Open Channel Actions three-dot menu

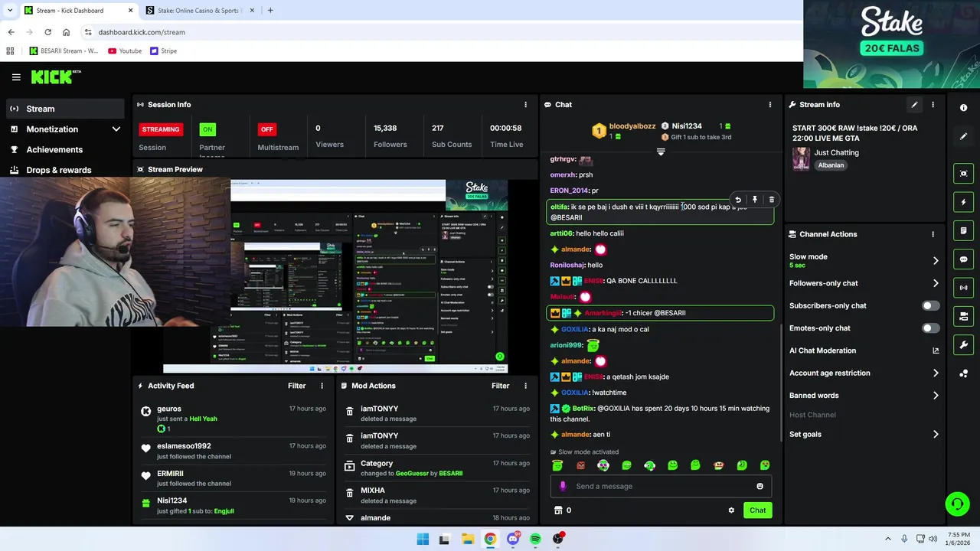pyautogui.click(x=933, y=234)
